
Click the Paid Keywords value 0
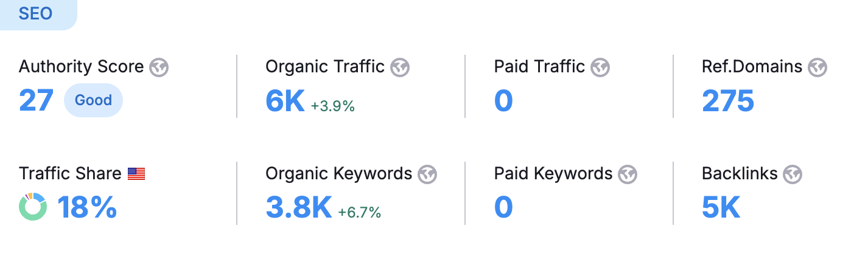pos(503,208)
